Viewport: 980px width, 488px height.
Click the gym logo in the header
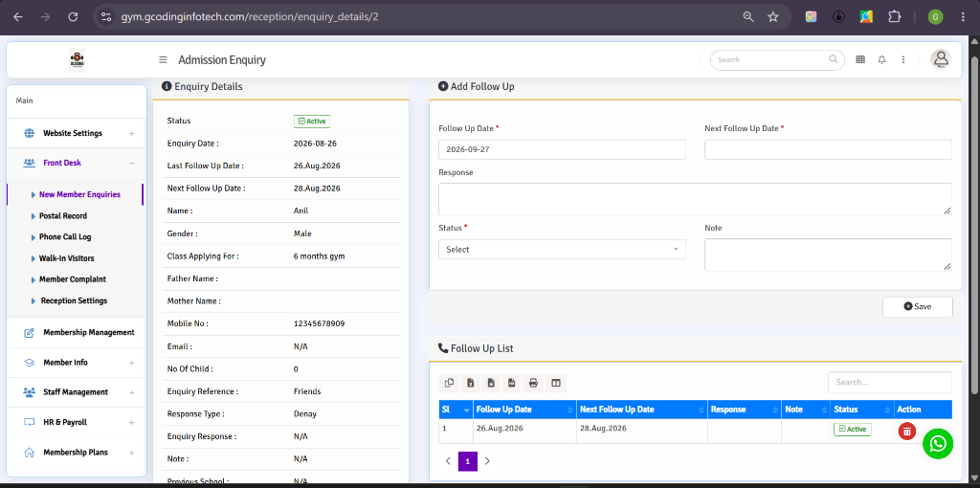click(77, 60)
